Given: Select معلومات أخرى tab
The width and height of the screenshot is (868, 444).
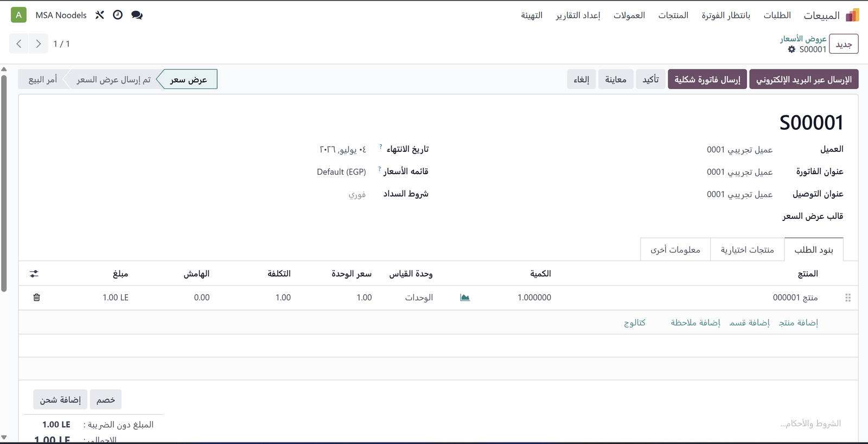Looking at the screenshot, I should click(x=675, y=250).
